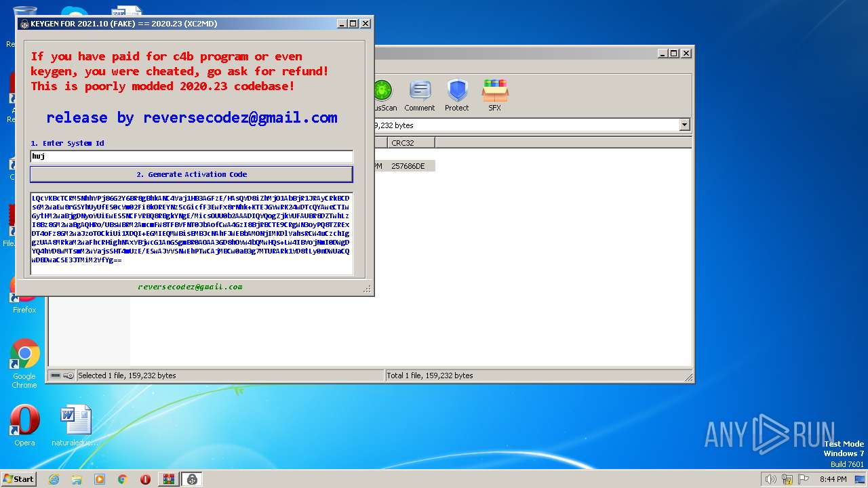868x488 pixels.
Task: Focus the Enter System Id field
Action: click(x=191, y=156)
